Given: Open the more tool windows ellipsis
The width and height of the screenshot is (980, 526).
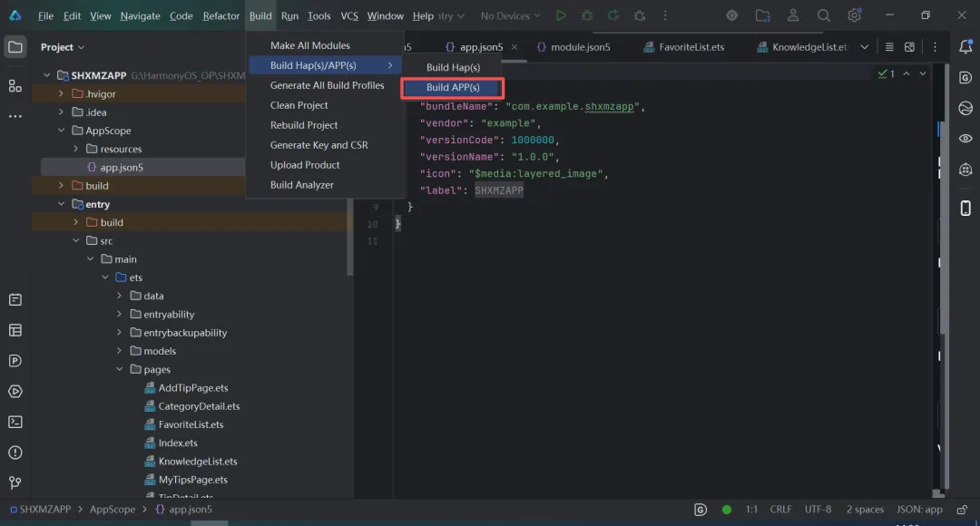Looking at the screenshot, I should tap(15, 116).
